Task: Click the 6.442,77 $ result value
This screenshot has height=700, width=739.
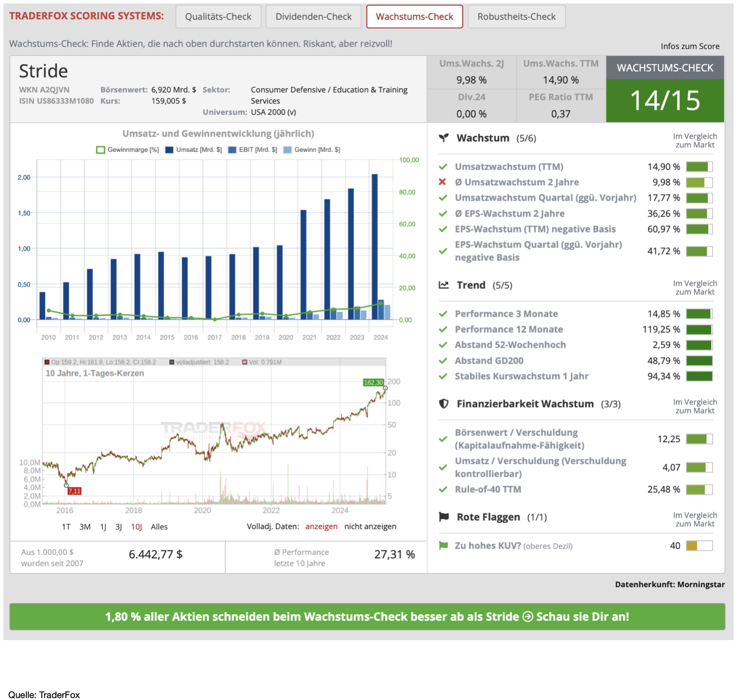Action: tap(155, 554)
